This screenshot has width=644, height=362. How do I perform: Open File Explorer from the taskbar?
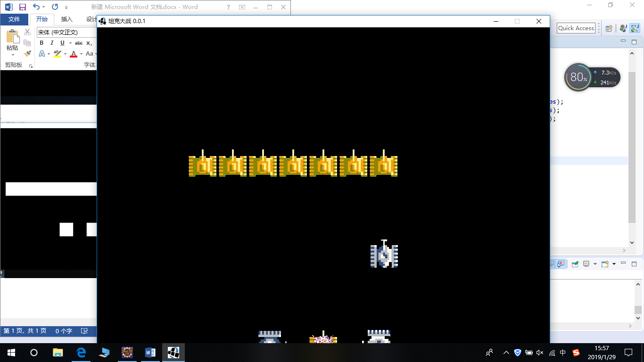pos(58,352)
